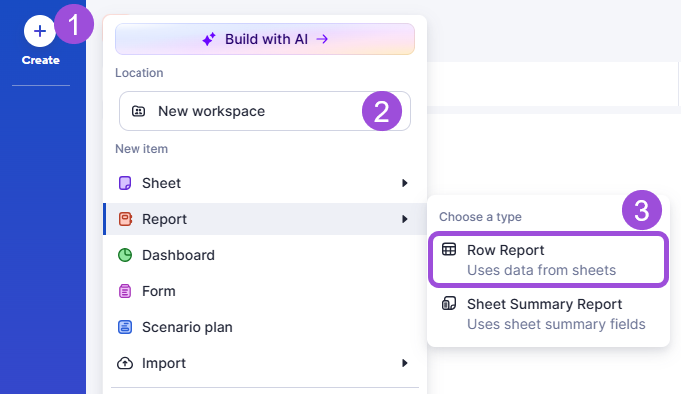Expand the Import submenu arrow
The height and width of the screenshot is (394, 681).
click(404, 363)
